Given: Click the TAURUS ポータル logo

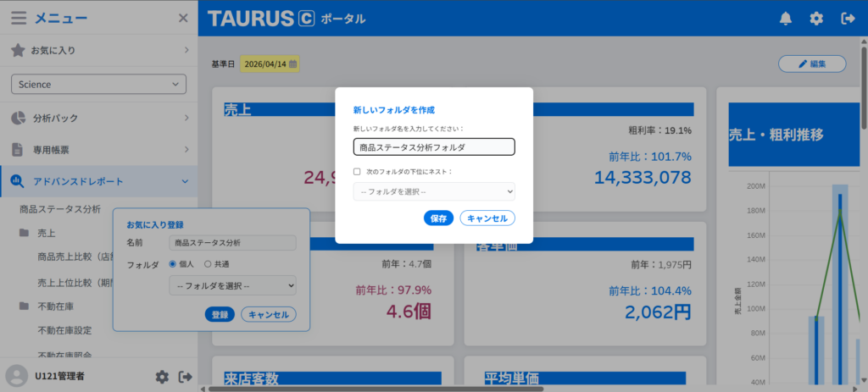Looking at the screenshot, I should (x=287, y=19).
